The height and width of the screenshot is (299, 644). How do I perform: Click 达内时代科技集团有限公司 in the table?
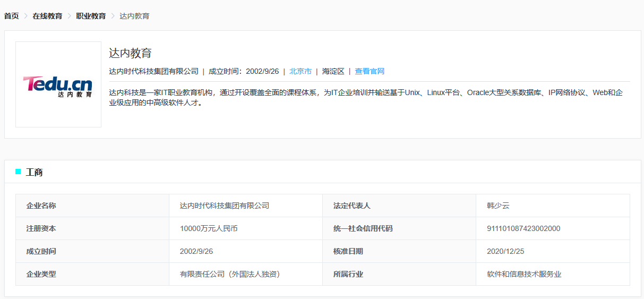[x=225, y=206]
